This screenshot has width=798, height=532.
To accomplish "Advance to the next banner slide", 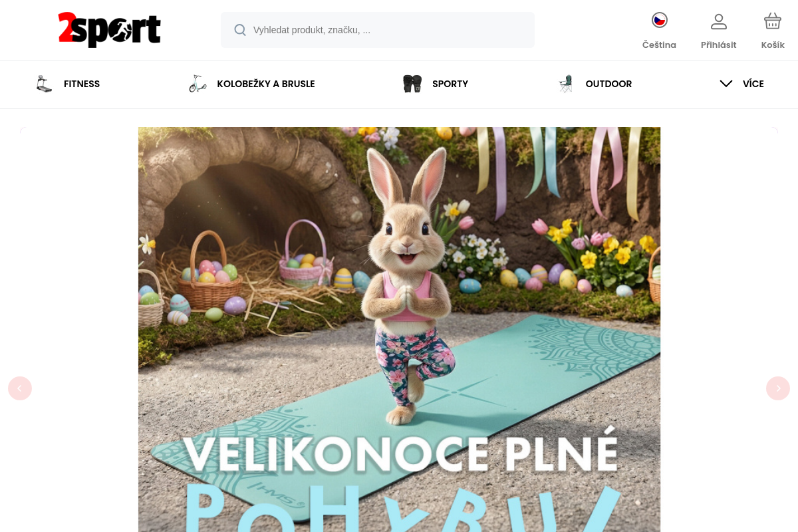I will (778, 388).
